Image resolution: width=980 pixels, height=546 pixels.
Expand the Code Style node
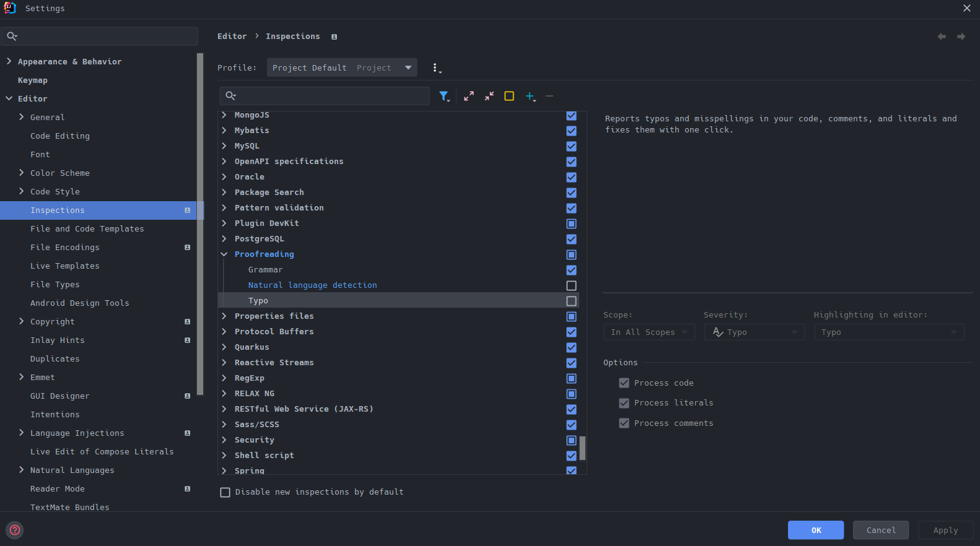[22, 191]
